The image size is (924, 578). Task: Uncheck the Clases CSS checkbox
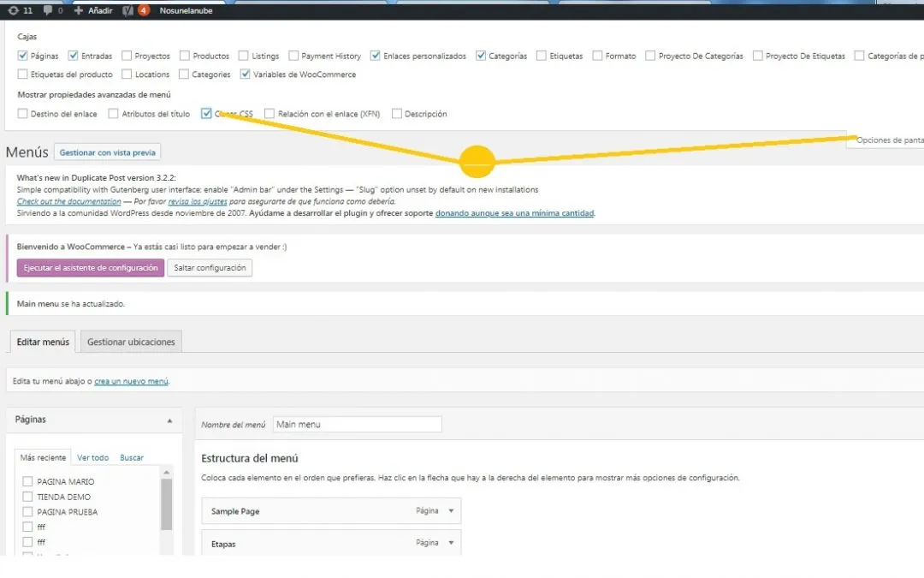pyautogui.click(x=207, y=113)
